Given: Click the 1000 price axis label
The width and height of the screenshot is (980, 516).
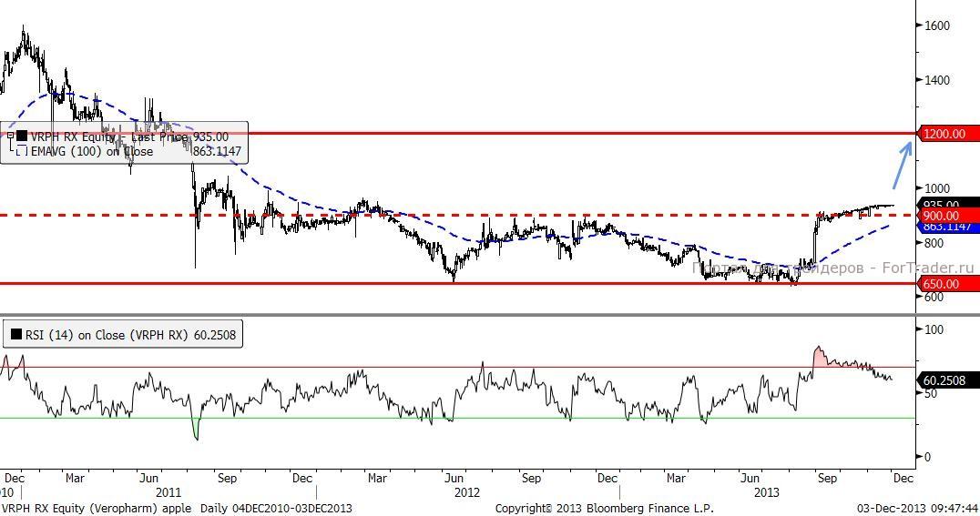Looking at the screenshot, I should (x=936, y=188).
